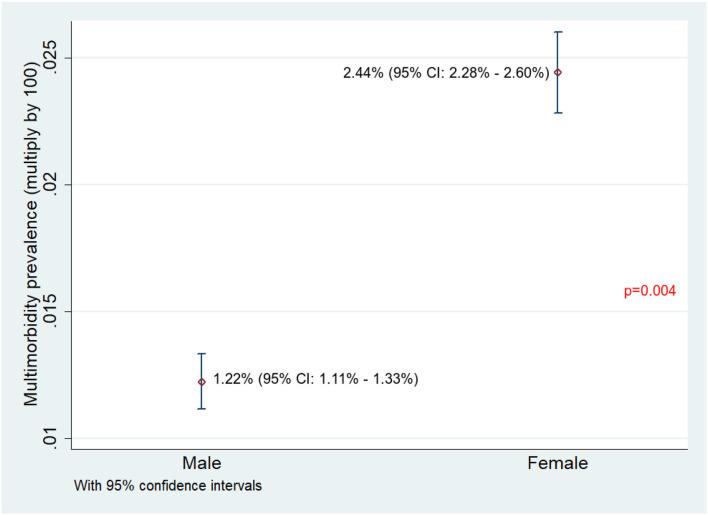708x515 pixels.
Task: Click the horizontal gridline at .015
Action: [380, 312]
